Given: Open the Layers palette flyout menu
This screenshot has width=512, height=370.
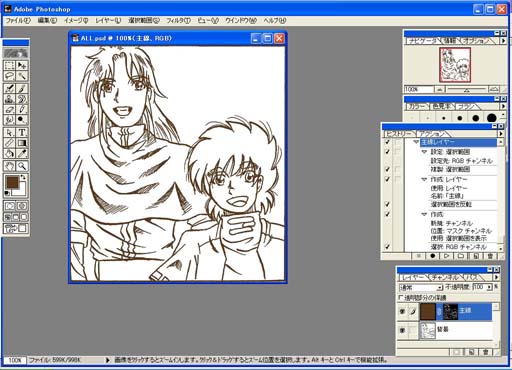Looking at the screenshot, I should [496, 277].
